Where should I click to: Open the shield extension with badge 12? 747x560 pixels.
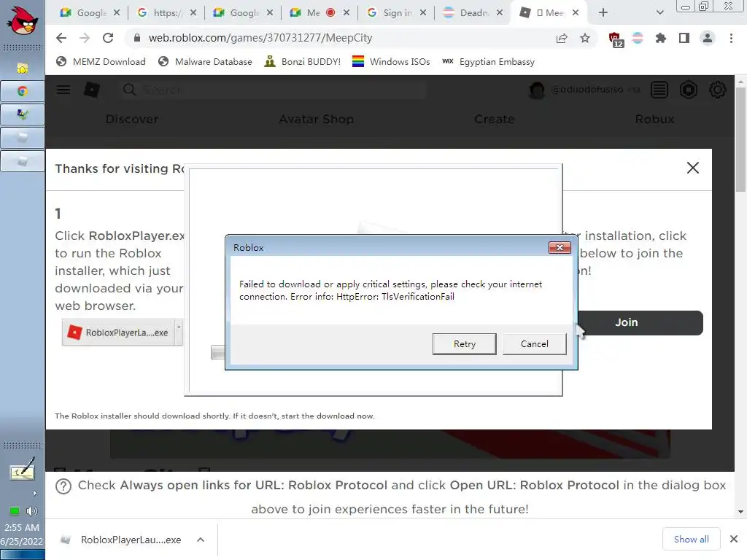[x=616, y=39]
